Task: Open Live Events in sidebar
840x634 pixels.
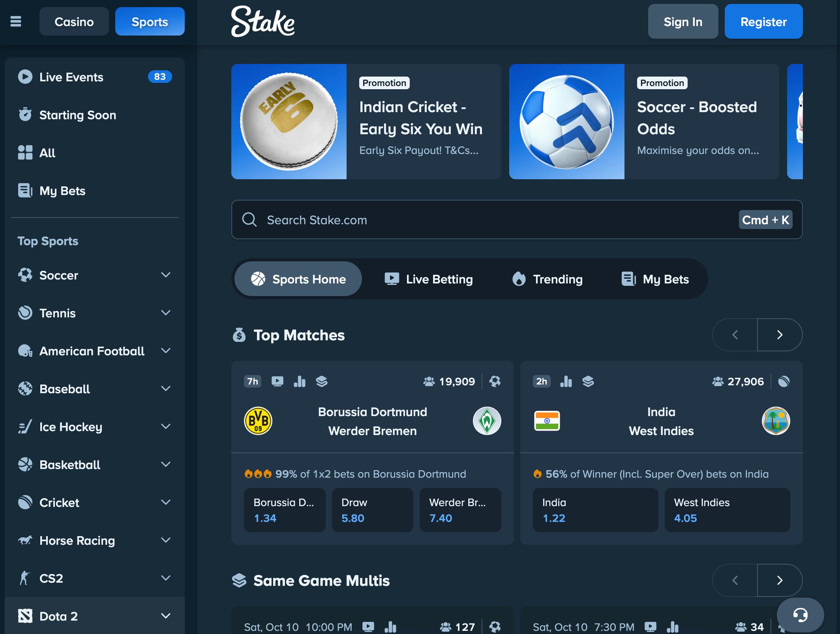Action: [x=95, y=77]
